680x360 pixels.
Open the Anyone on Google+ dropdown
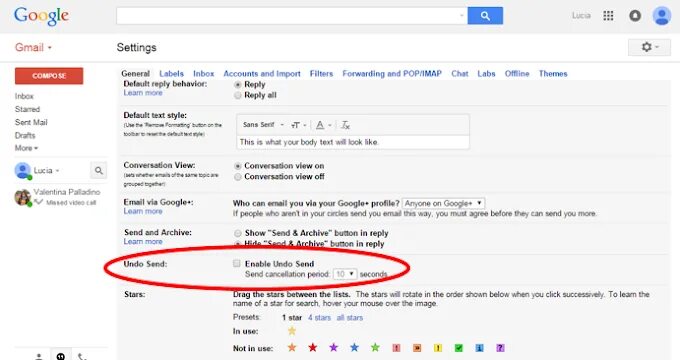coord(443,203)
